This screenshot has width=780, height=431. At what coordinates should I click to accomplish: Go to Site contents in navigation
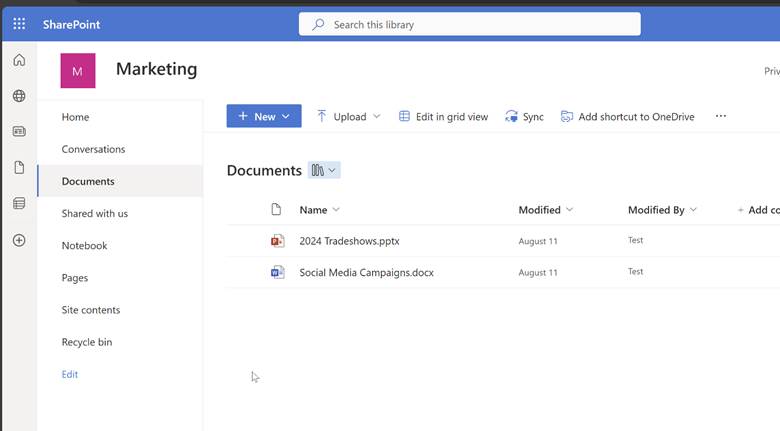90,310
